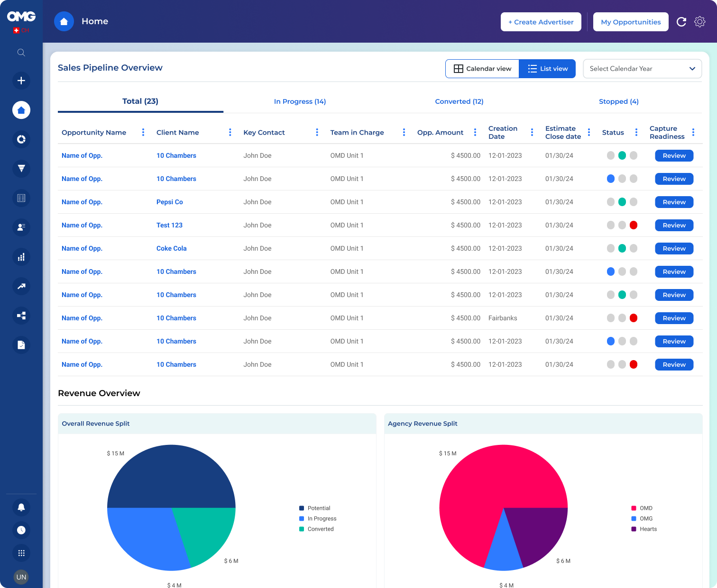This screenshot has width=717, height=588.
Task: Click the Create Advertiser button
Action: pos(541,22)
